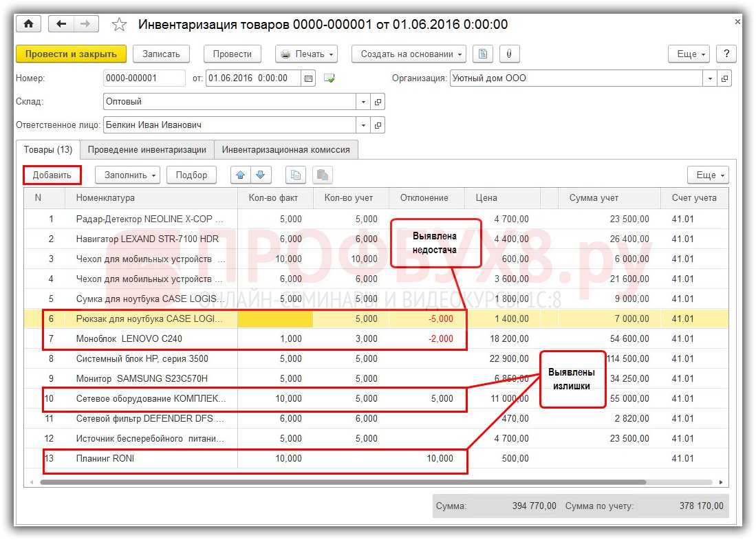Open the calendar picker next to date
The image size is (756, 540).
point(309,78)
